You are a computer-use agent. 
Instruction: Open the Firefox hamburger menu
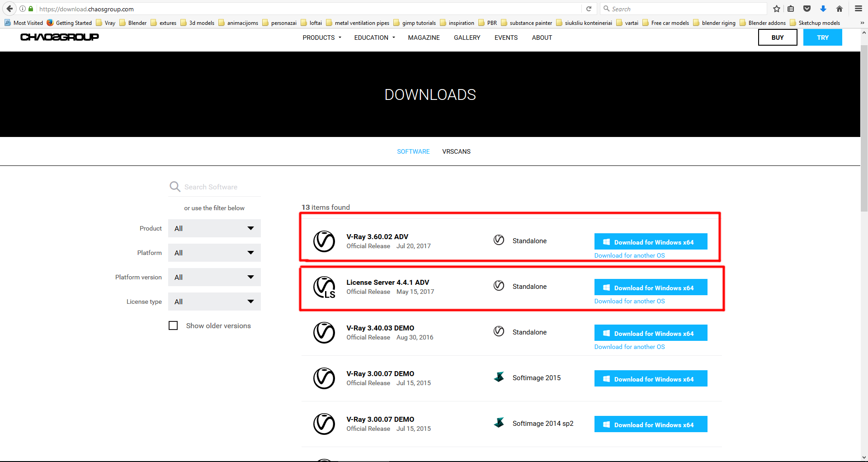pos(859,9)
